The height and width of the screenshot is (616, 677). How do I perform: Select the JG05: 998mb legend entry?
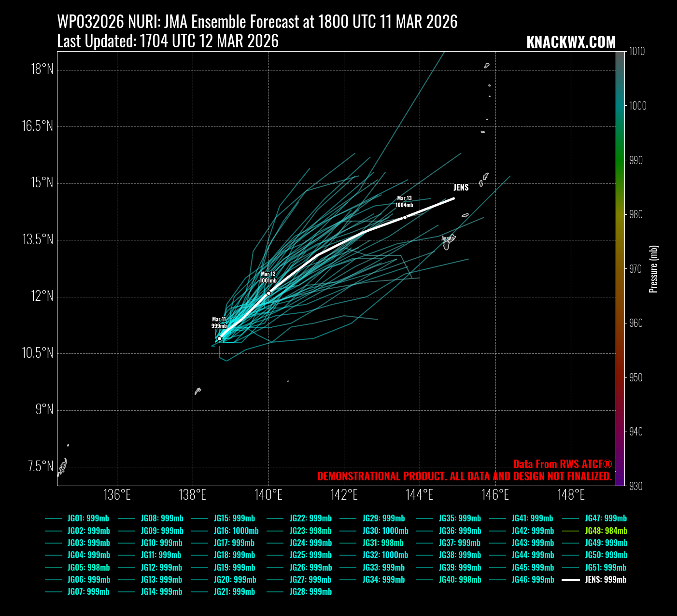[88, 568]
